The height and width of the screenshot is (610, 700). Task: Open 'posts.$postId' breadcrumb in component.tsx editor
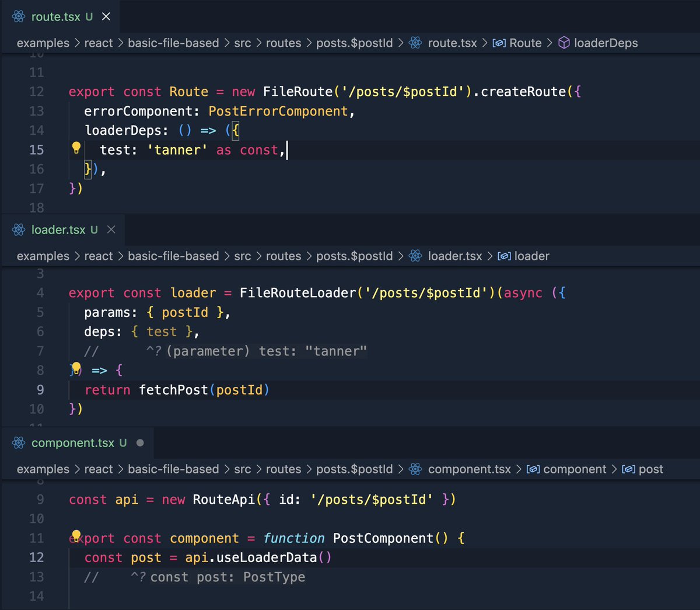(355, 469)
